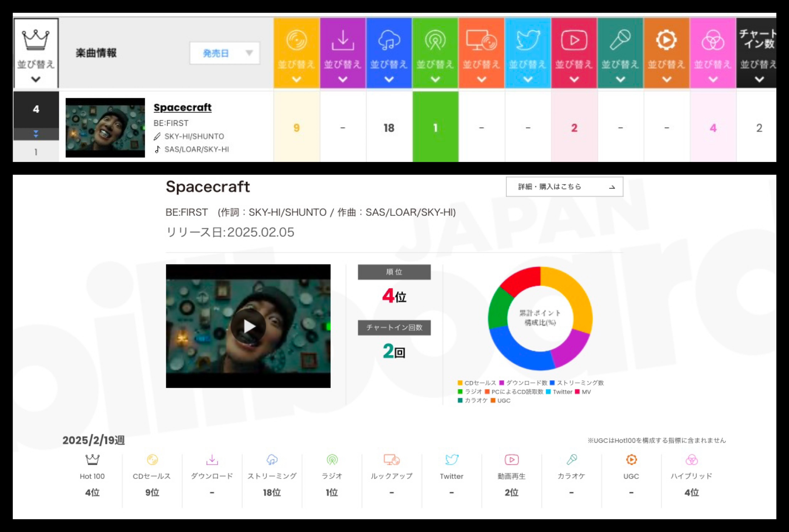Click the CDセールス disc icon in weekly stats
789x532 pixels.
(x=152, y=460)
